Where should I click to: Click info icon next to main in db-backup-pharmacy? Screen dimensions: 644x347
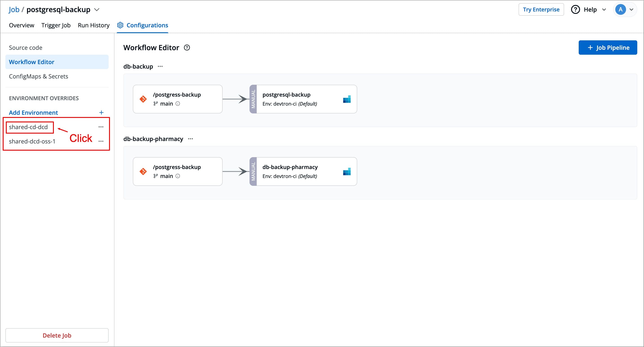coord(178,176)
